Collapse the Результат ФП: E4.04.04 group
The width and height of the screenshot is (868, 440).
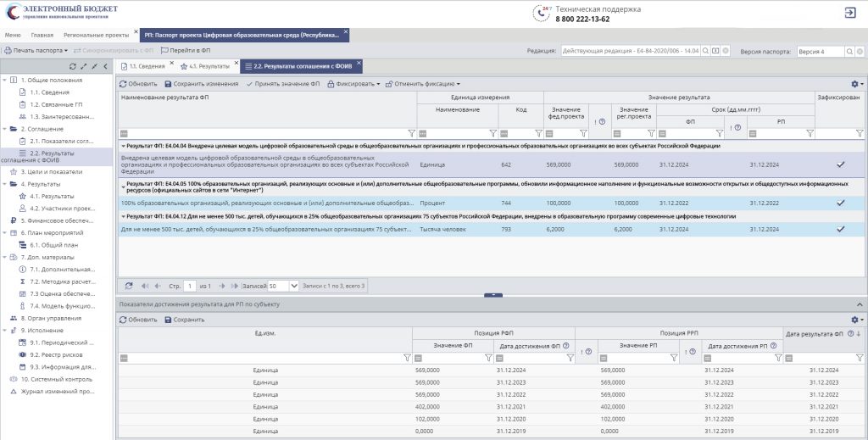point(124,146)
